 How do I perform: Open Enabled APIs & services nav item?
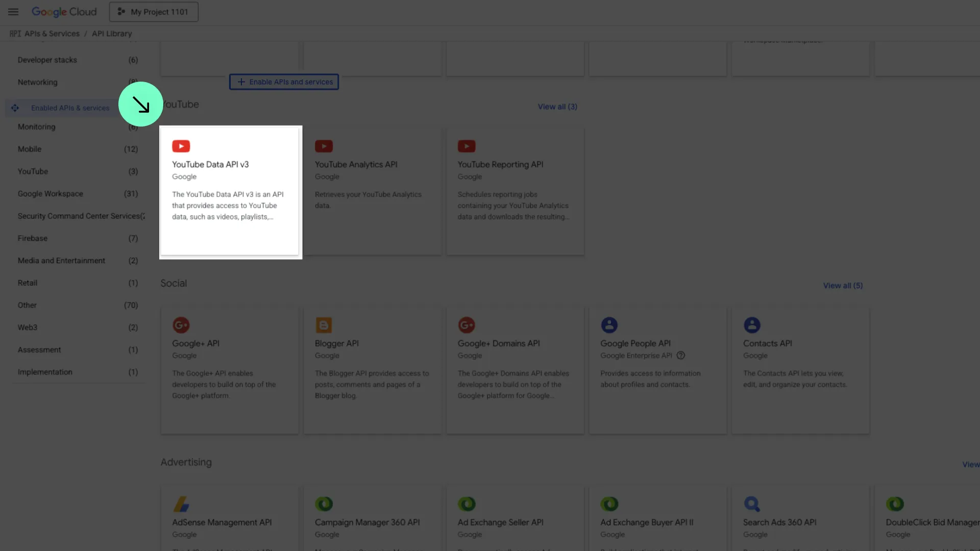pos(70,108)
